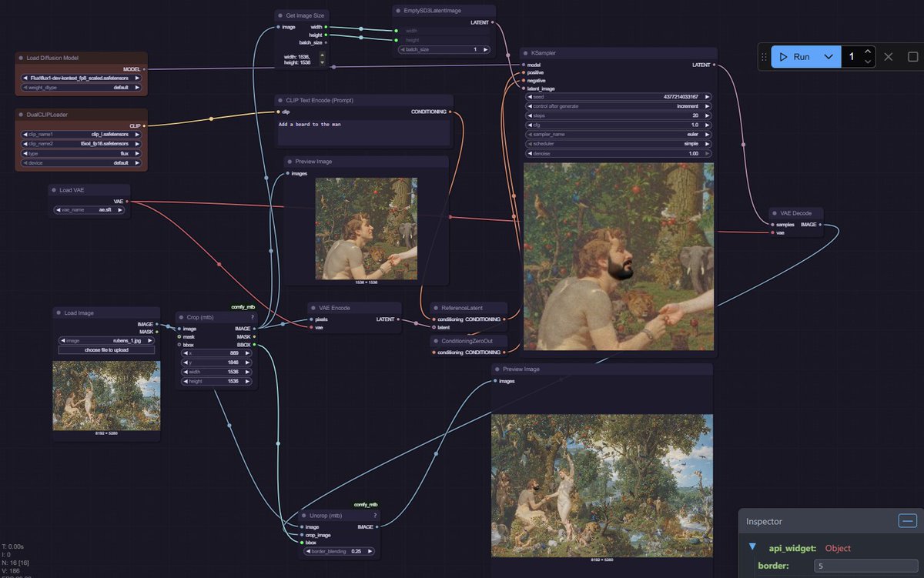Collapse the Inspector panel with the minus button
Viewport: 924px width, 578px height.
pyautogui.click(x=908, y=521)
